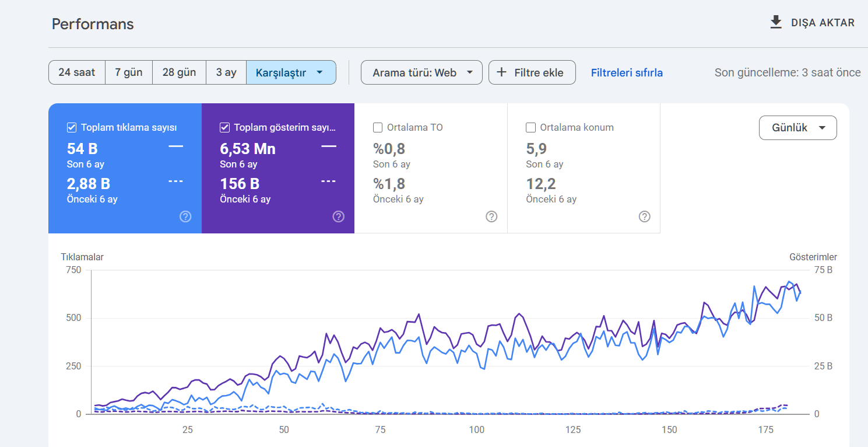Enable the Ortalama konum checkbox
Image resolution: width=868 pixels, height=447 pixels.
pyautogui.click(x=530, y=127)
